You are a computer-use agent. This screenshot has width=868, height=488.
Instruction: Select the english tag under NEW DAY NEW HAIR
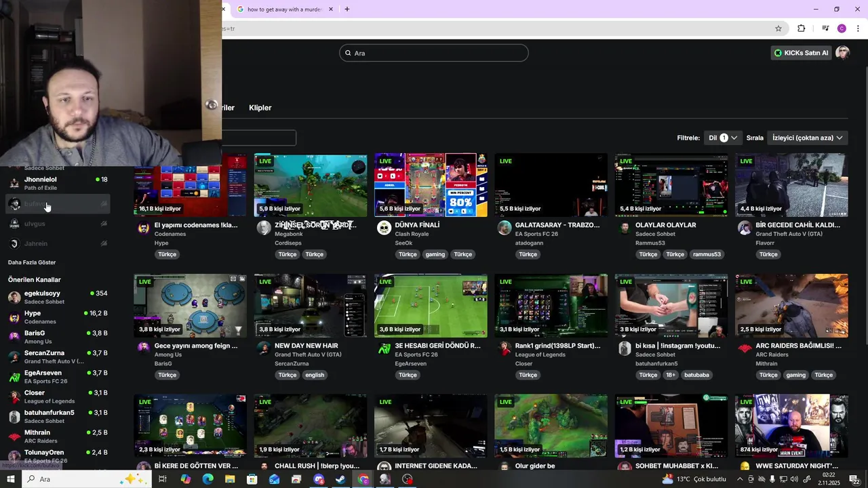tap(315, 375)
